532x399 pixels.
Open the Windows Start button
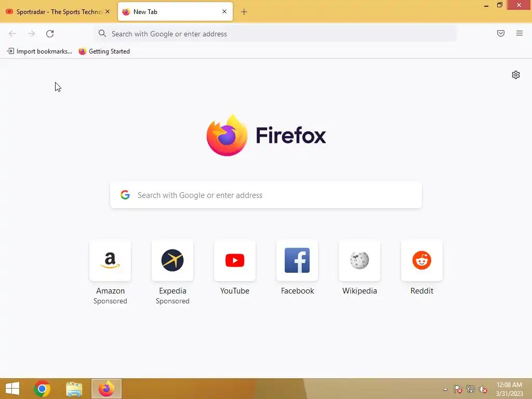click(x=12, y=389)
